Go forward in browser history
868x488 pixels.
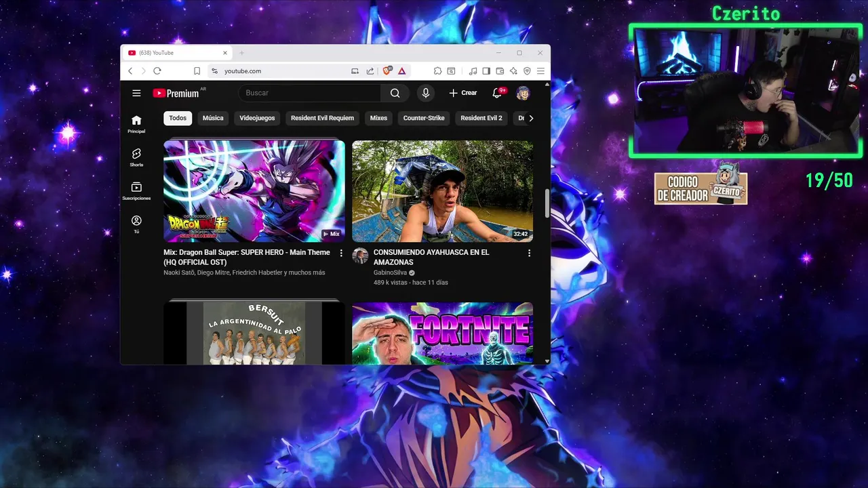[x=143, y=70]
